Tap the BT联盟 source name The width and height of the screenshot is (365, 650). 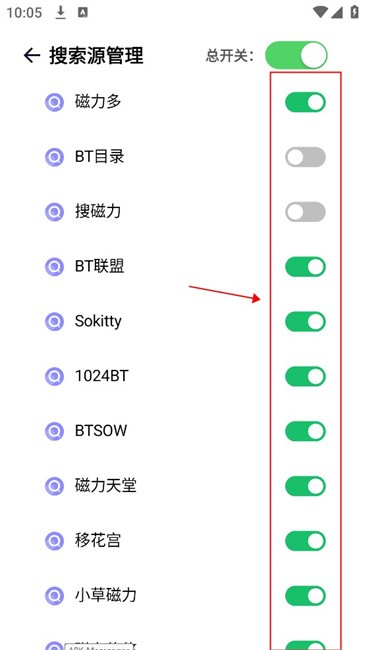tap(100, 267)
